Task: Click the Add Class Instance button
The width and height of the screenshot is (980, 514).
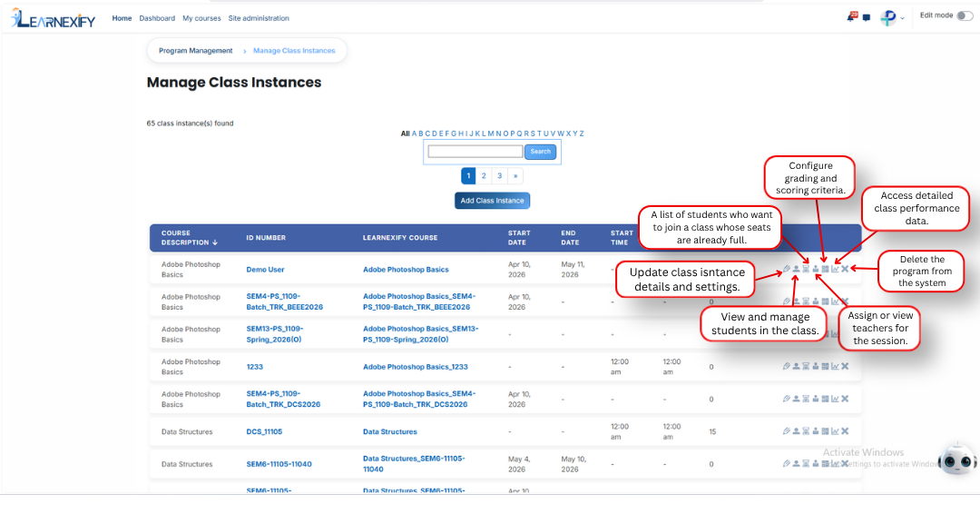Action: point(492,201)
